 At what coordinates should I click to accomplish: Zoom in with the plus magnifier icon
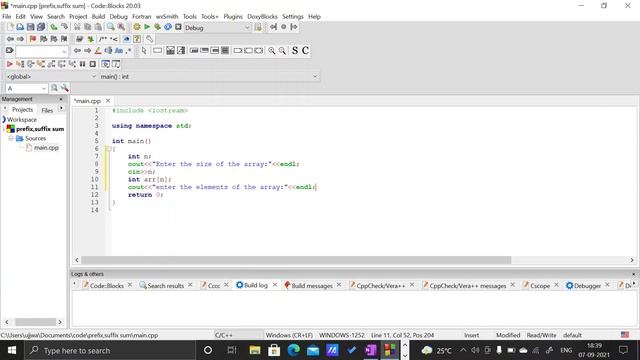pyautogui.click(x=271, y=51)
